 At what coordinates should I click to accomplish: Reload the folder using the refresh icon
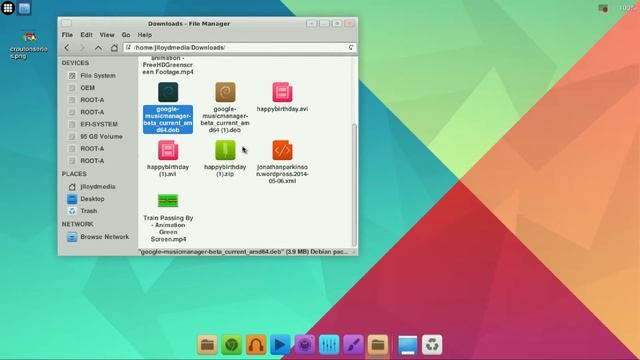pyautogui.click(x=351, y=47)
